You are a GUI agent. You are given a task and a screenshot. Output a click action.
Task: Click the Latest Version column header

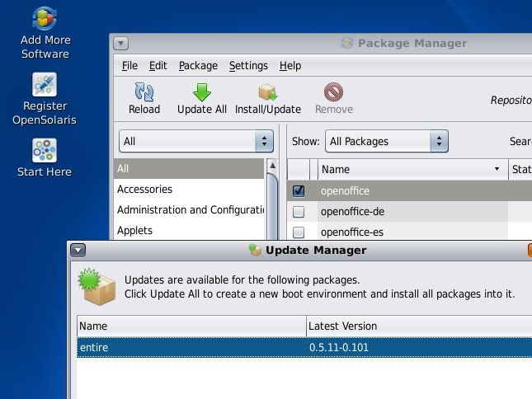tap(419, 326)
